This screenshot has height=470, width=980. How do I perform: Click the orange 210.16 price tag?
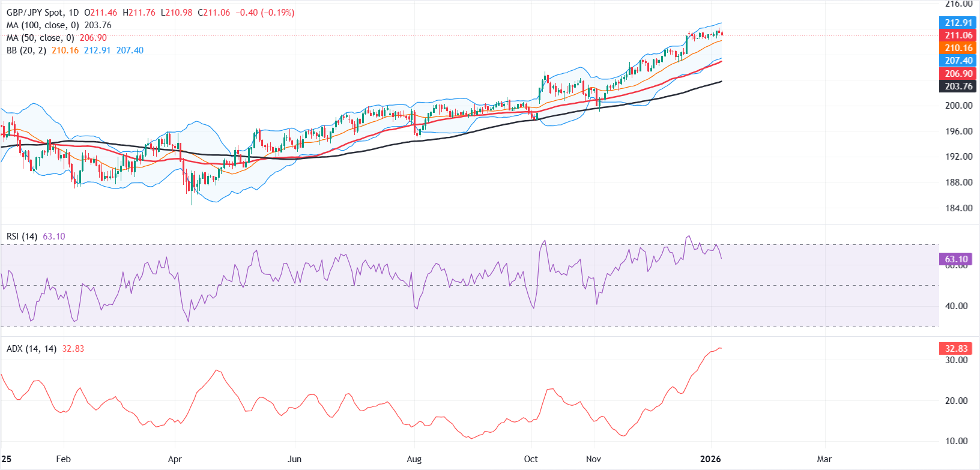[x=958, y=48]
